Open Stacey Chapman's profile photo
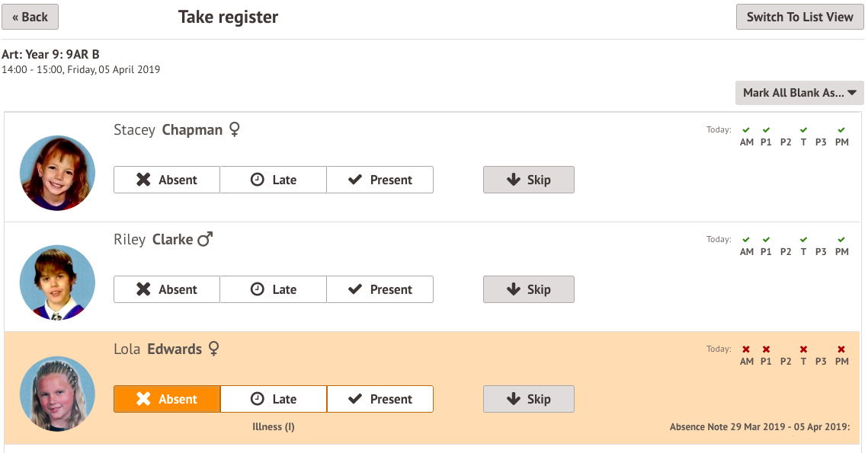Viewport: 868px width, 453px height. [x=57, y=173]
